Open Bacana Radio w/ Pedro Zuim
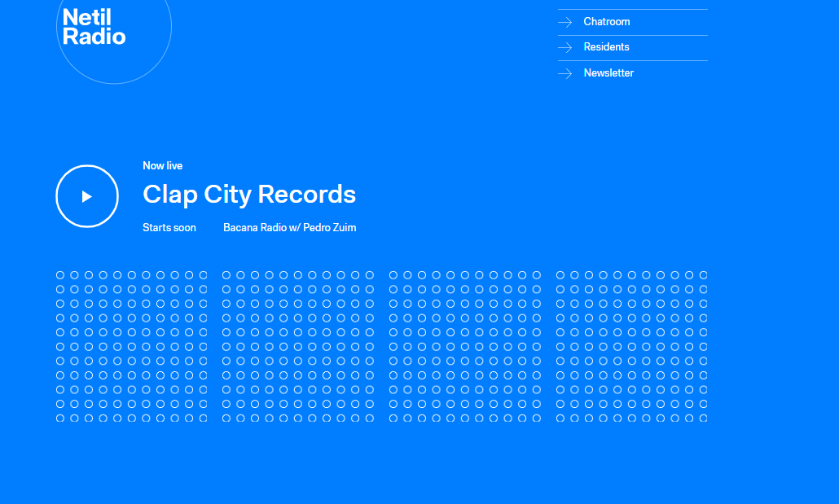 click(x=289, y=228)
